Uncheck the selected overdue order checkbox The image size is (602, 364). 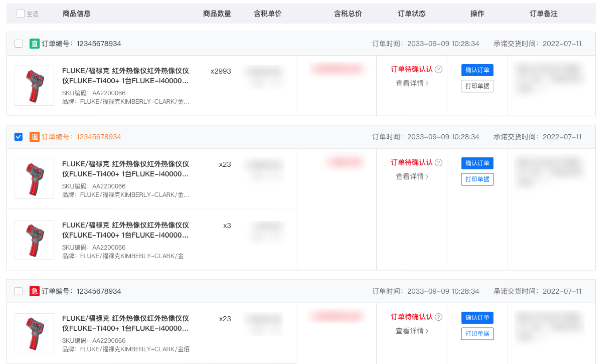coord(18,137)
